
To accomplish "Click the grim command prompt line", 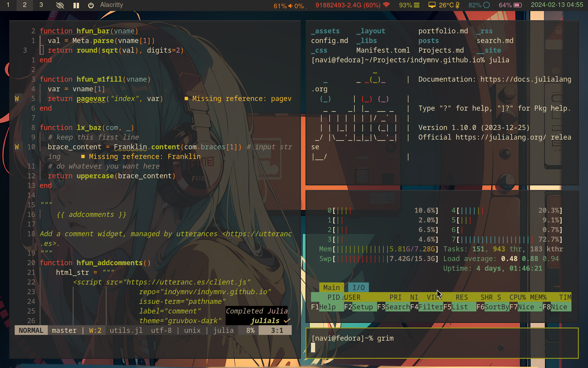I will [x=352, y=338].
